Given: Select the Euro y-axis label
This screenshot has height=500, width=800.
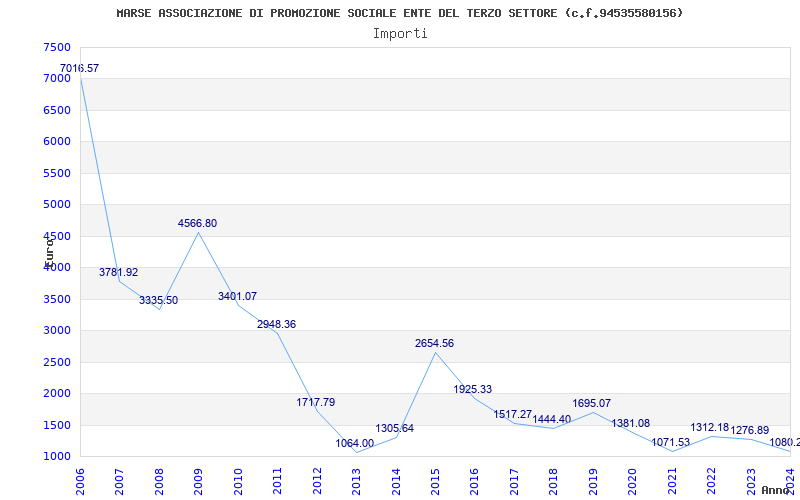Looking at the screenshot, I should (x=48, y=250).
